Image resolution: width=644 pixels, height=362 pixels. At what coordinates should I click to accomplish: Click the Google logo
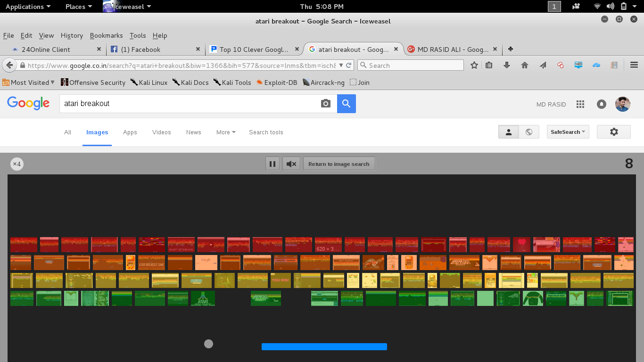[28, 103]
